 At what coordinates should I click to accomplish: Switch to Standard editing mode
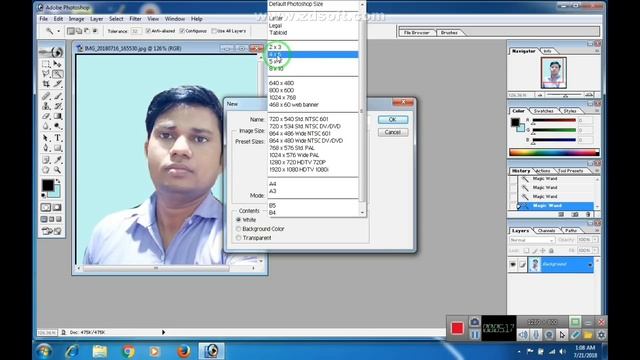[x=46, y=207]
